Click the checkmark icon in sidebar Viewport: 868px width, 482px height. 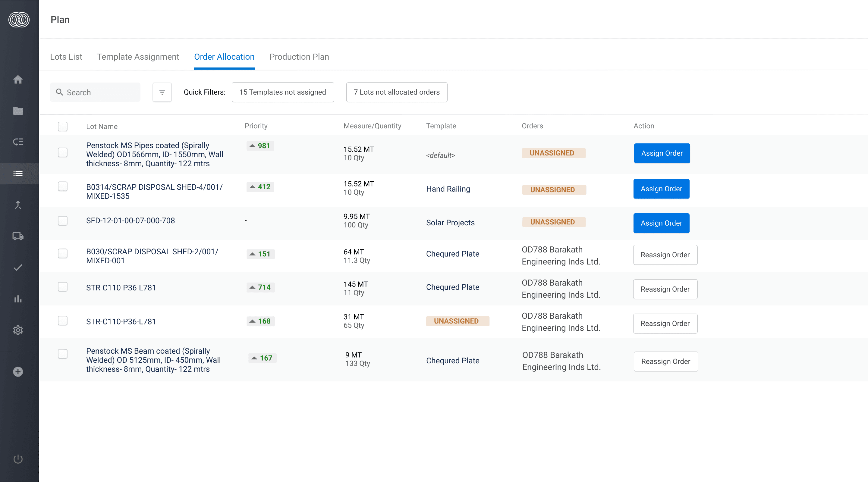(x=18, y=268)
